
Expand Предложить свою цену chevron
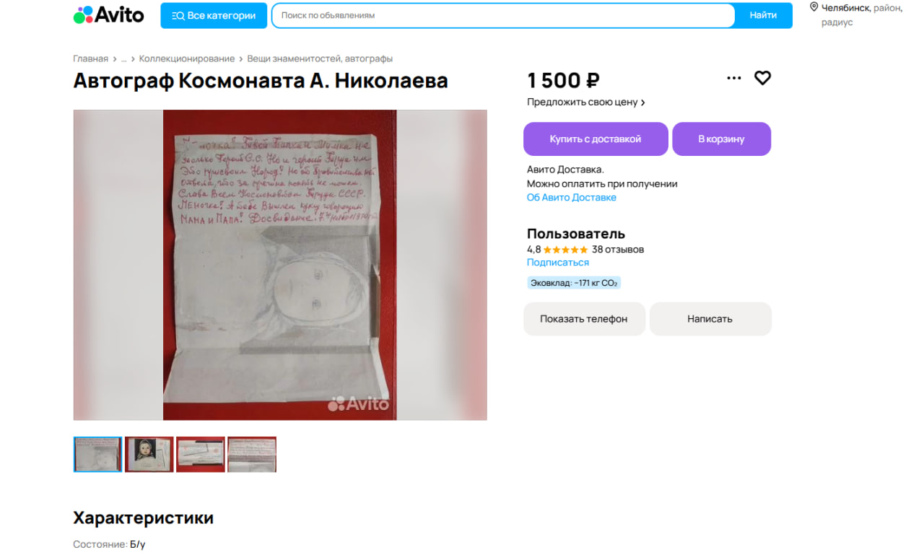[x=642, y=102]
